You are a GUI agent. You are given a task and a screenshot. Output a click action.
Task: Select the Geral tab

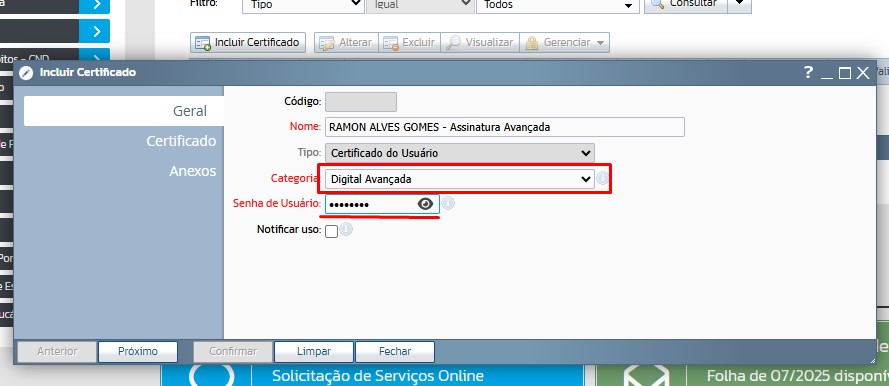pos(124,111)
